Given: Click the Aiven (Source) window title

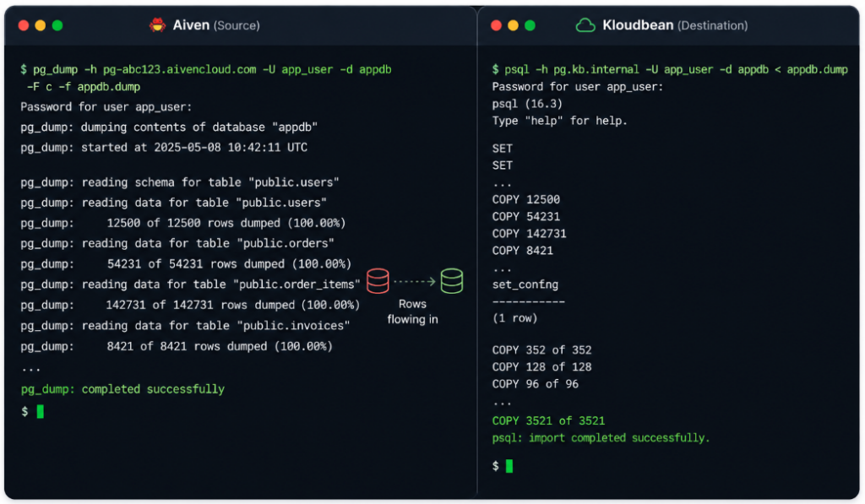Looking at the screenshot, I should coord(216,25).
